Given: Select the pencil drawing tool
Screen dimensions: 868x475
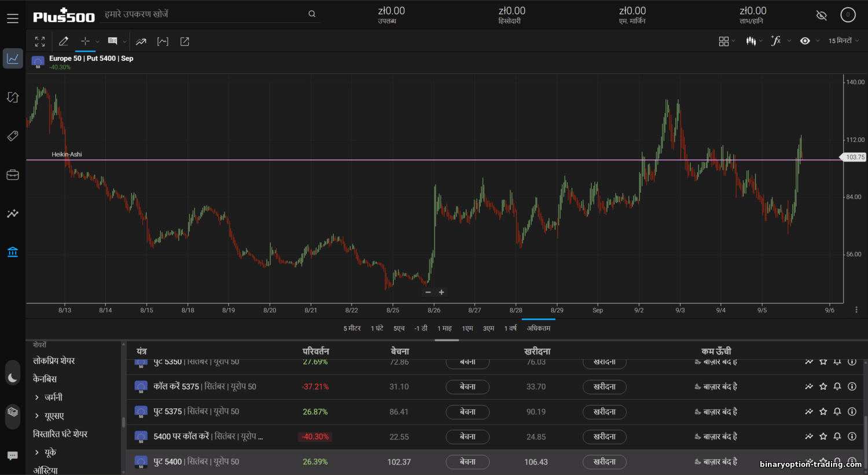Looking at the screenshot, I should [64, 41].
